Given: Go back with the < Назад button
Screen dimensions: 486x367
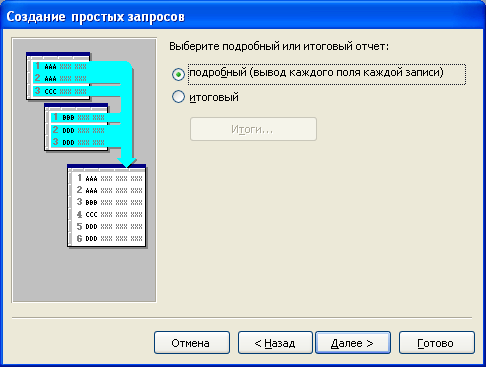Looking at the screenshot, I should point(275,343).
